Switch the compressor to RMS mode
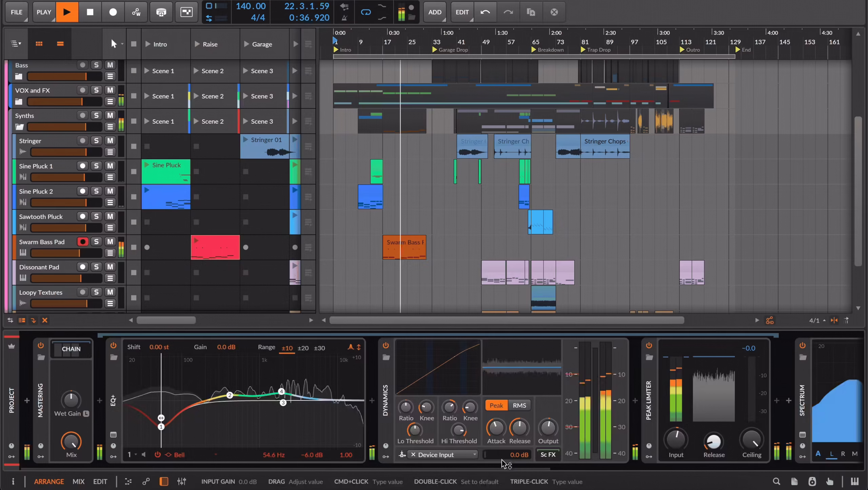 click(x=519, y=405)
